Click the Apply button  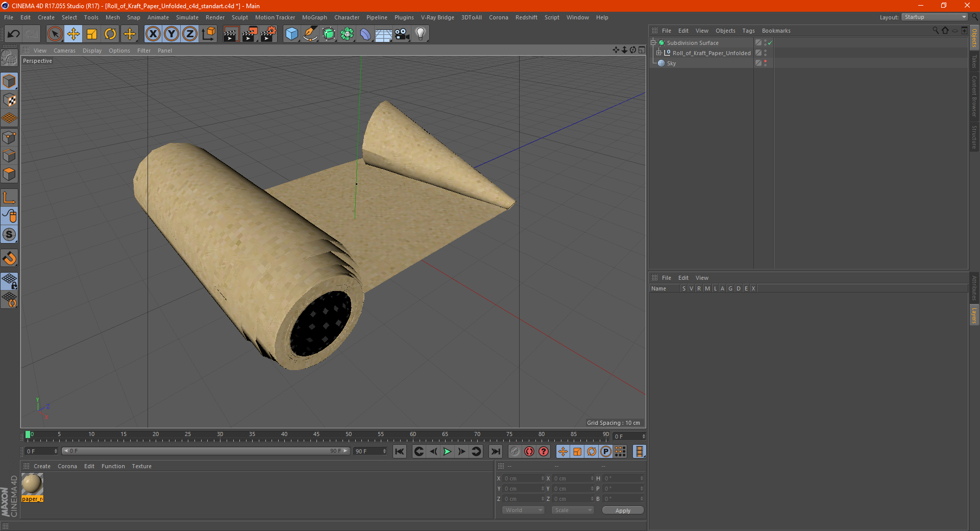pos(623,511)
